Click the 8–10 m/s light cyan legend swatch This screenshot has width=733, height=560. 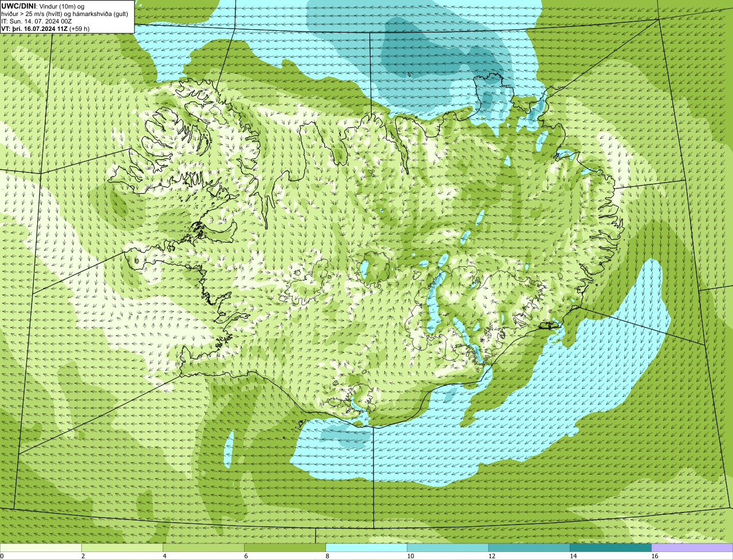[366, 548]
